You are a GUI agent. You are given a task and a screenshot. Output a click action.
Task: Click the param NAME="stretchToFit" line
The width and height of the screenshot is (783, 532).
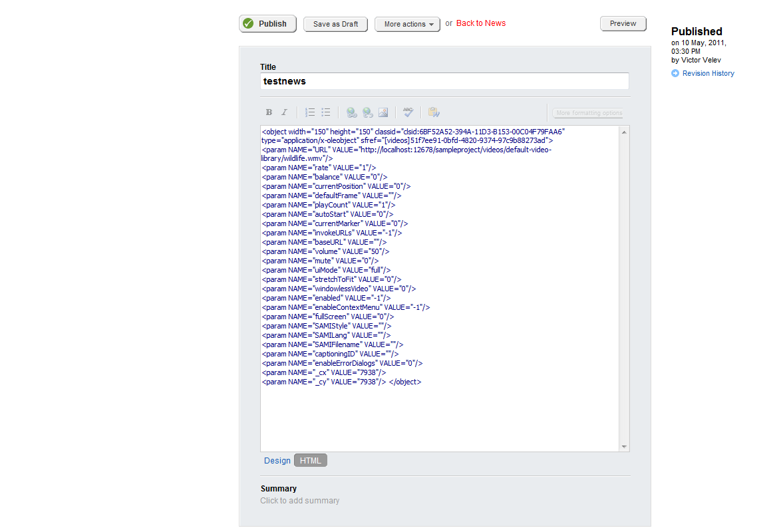click(x=331, y=279)
